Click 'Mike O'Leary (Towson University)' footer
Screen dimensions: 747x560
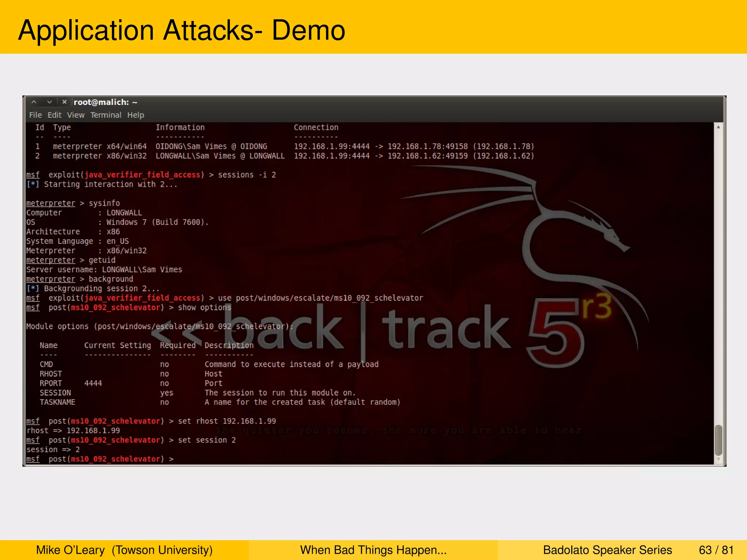tap(124, 550)
